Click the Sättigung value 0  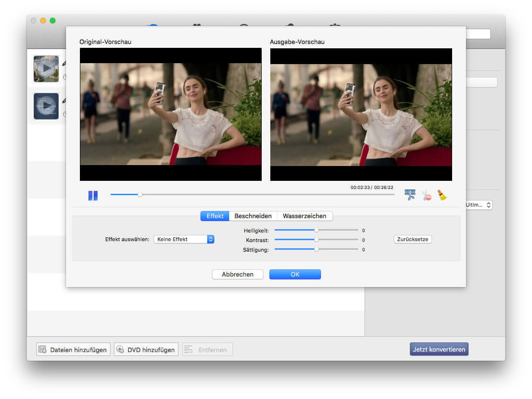point(364,249)
